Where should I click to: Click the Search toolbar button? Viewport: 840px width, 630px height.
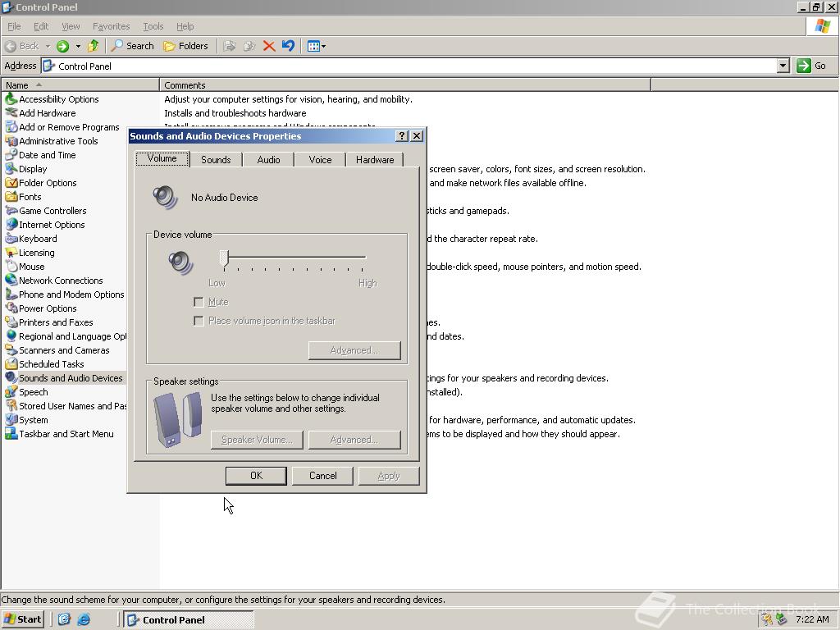pos(132,46)
